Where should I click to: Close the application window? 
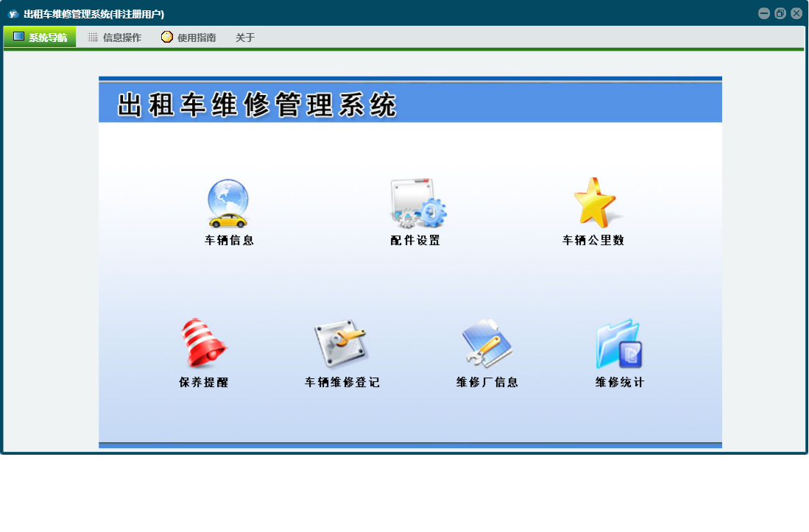pos(796,13)
